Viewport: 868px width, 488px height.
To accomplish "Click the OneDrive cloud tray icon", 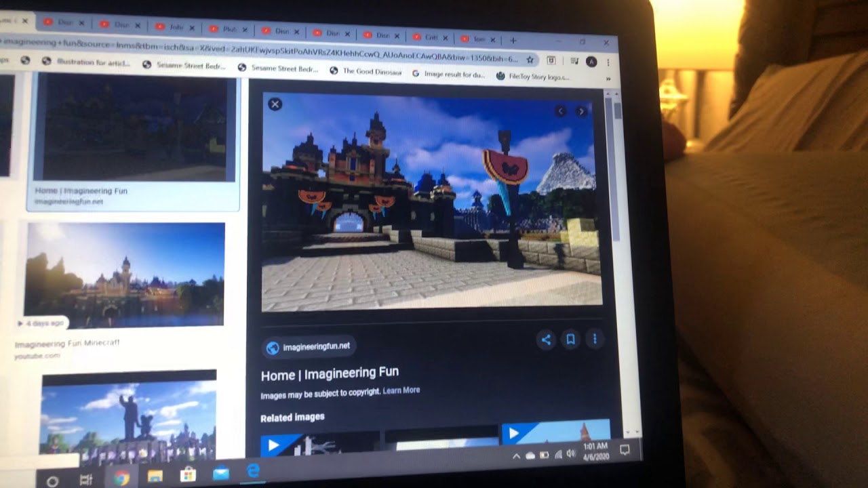I will (x=530, y=456).
